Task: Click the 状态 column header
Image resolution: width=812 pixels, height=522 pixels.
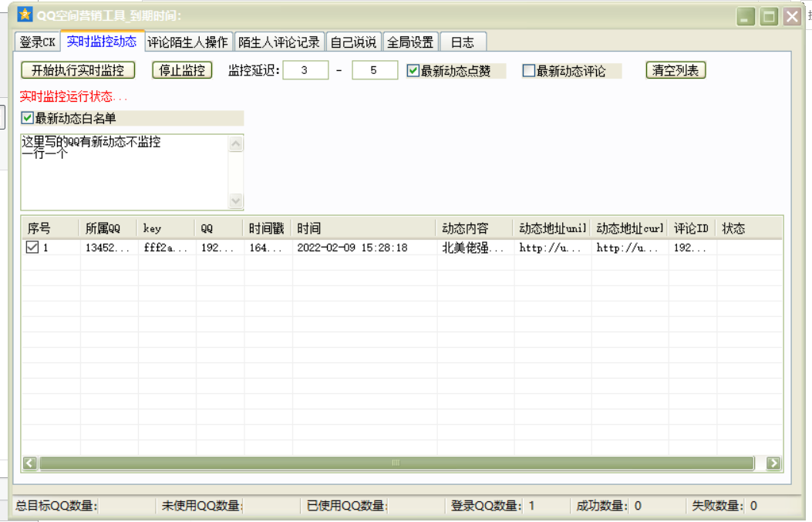Action: [x=749, y=228]
